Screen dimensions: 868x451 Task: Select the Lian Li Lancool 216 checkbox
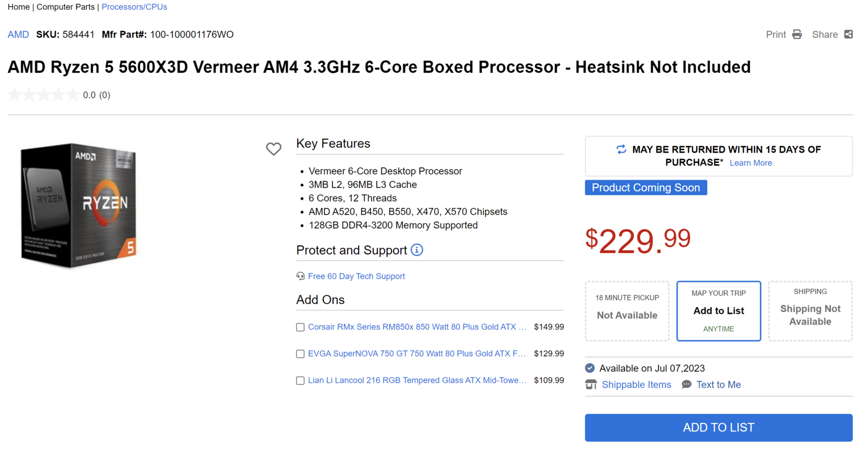point(300,380)
